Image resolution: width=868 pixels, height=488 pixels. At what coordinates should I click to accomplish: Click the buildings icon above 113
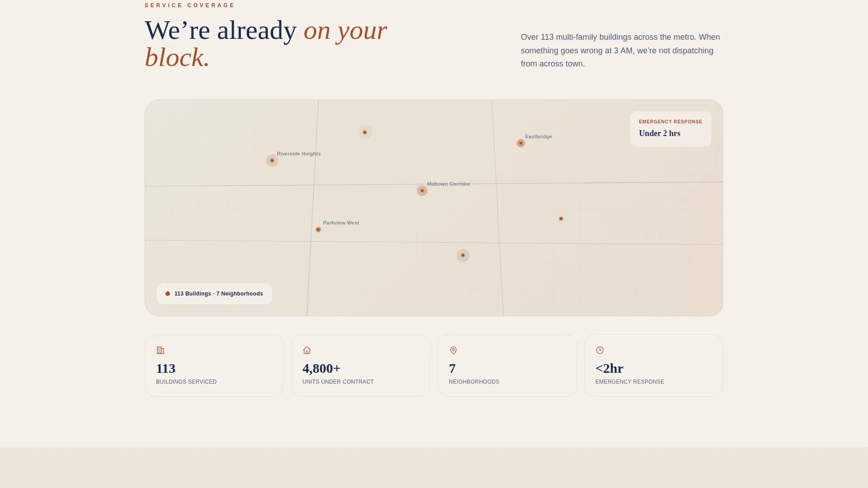click(x=160, y=350)
